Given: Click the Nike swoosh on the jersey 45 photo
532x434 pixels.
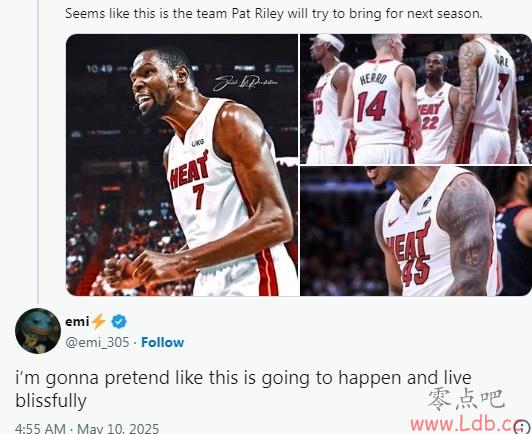Looking at the screenshot, I should coord(393,222).
